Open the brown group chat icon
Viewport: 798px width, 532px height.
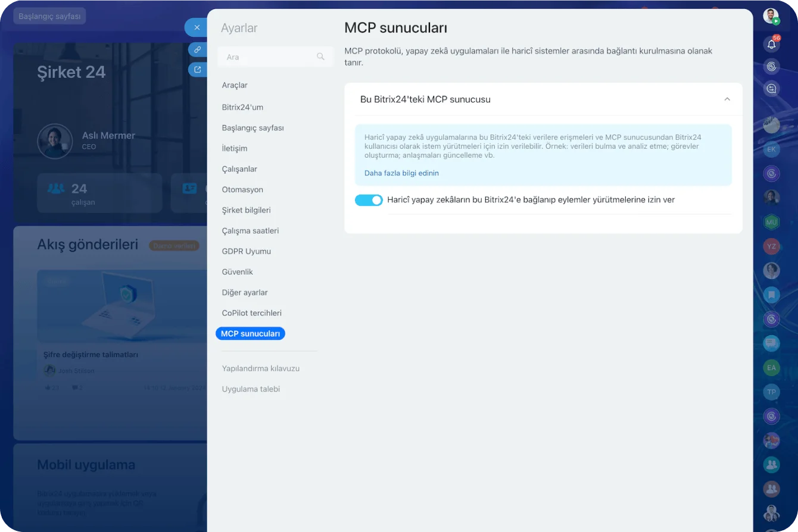coord(772,489)
